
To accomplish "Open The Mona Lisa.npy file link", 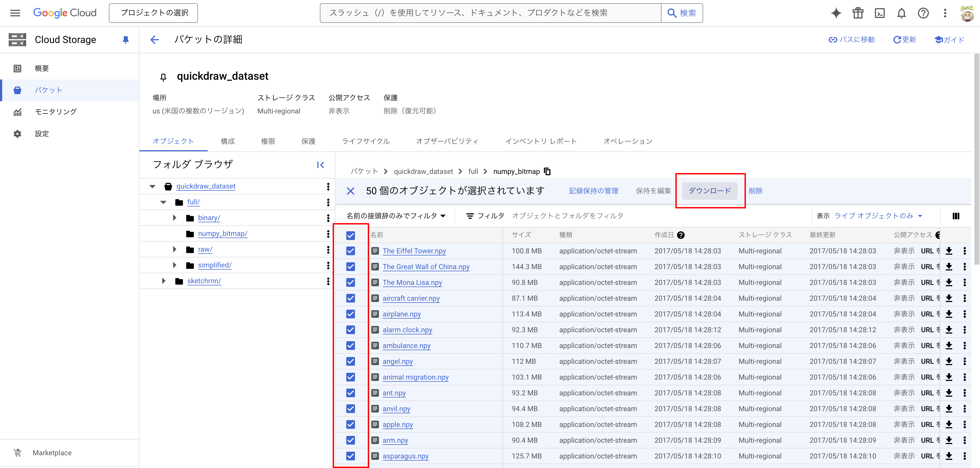I will pos(412,282).
